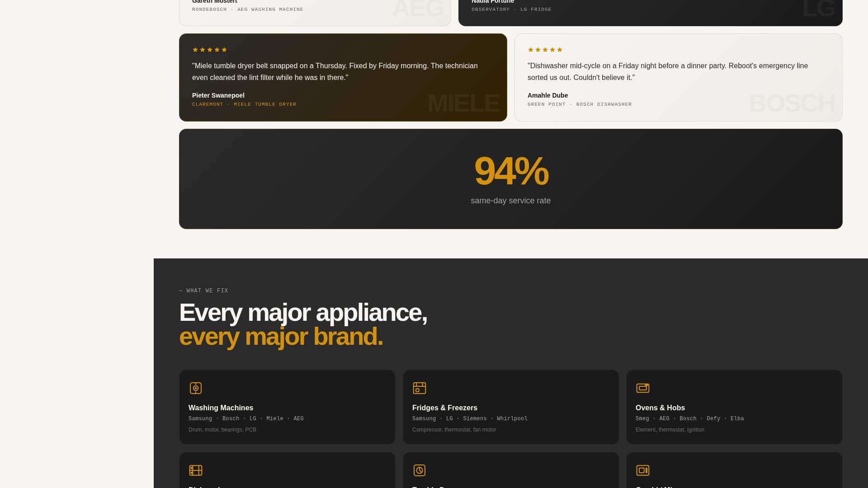The height and width of the screenshot is (488, 868).
Task: Click the Drum, motor, bearings, PCB text
Action: pyautogui.click(x=222, y=430)
